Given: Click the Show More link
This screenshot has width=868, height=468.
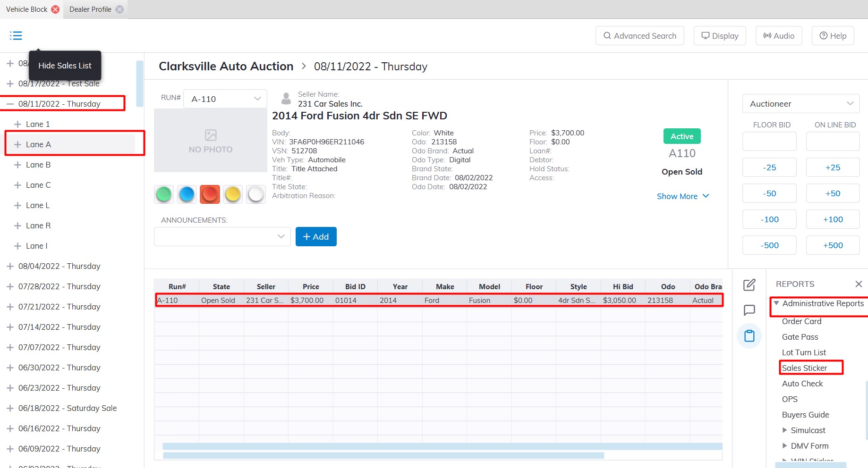Looking at the screenshot, I should click(x=682, y=196).
